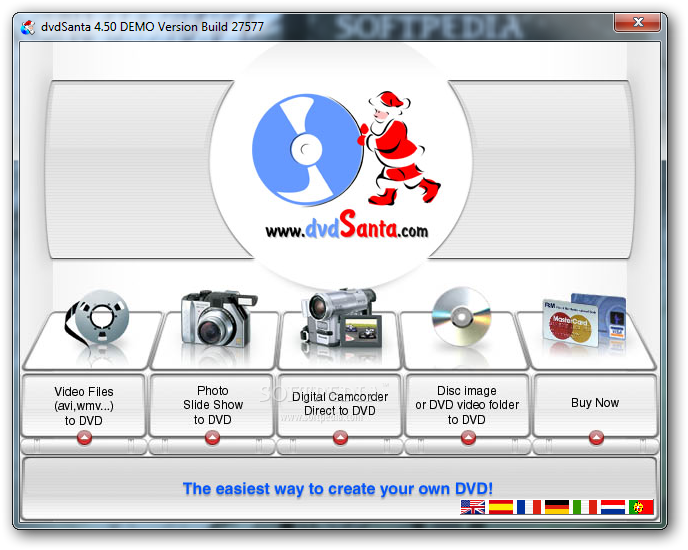Click 'The easiest way to create your own DVD!' text
The height and width of the screenshot is (550, 688).
coord(337,489)
